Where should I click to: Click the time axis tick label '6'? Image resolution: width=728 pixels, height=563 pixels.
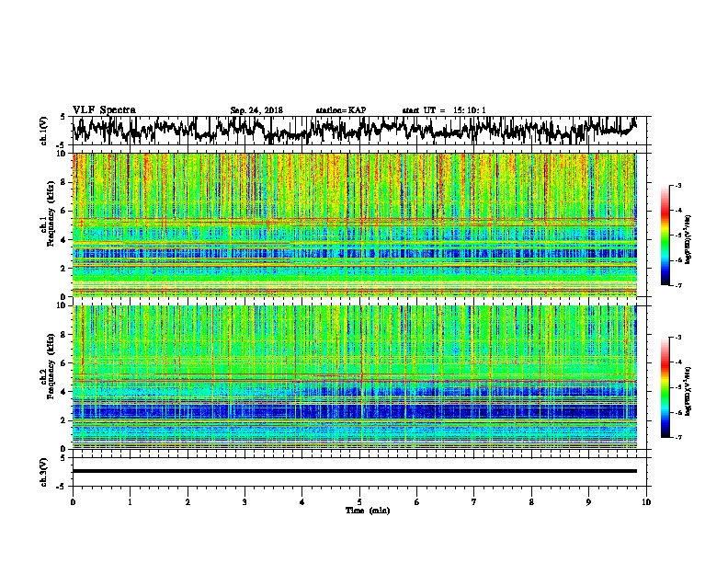pyautogui.click(x=417, y=502)
